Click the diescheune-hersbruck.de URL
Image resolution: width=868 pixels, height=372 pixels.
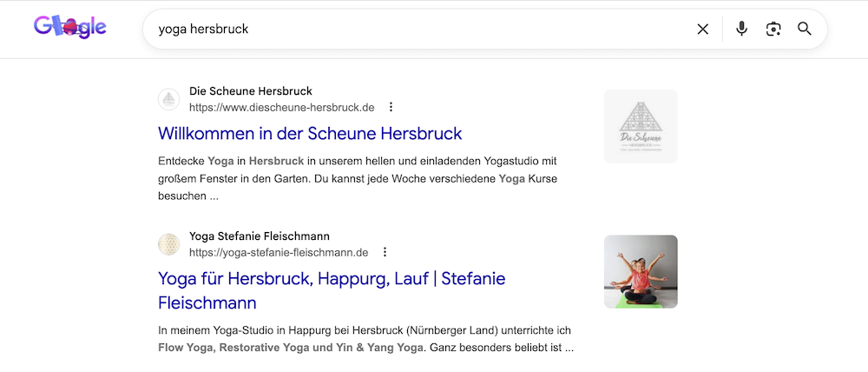(281, 107)
